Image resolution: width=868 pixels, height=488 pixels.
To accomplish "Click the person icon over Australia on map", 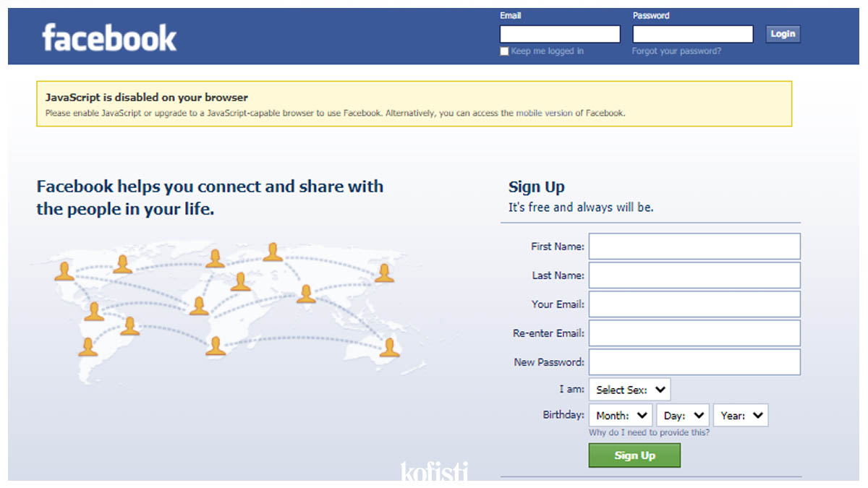I will click(x=389, y=347).
